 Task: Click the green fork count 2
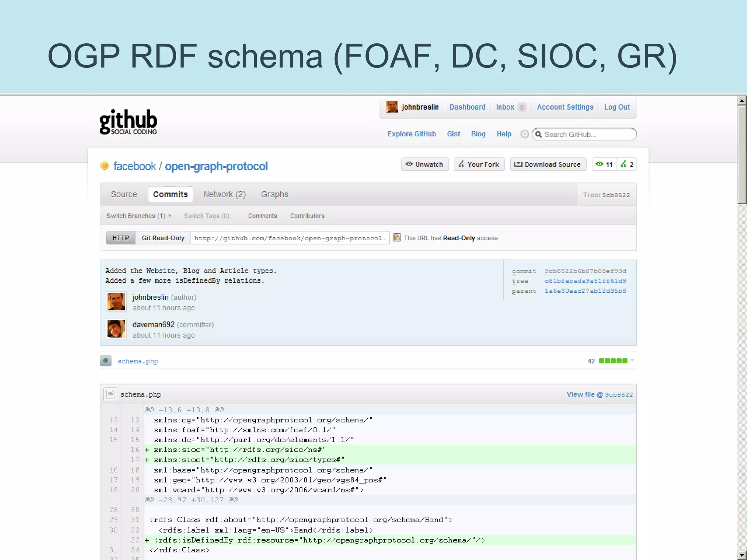click(x=627, y=164)
